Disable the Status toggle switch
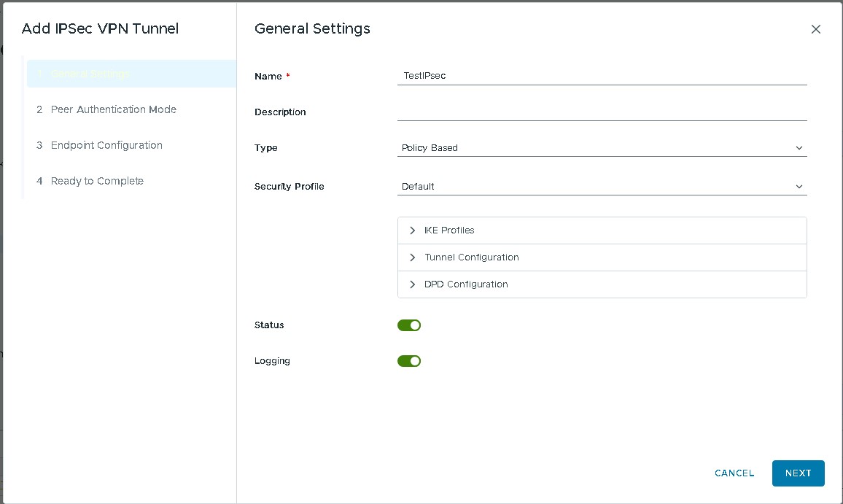 (x=409, y=325)
